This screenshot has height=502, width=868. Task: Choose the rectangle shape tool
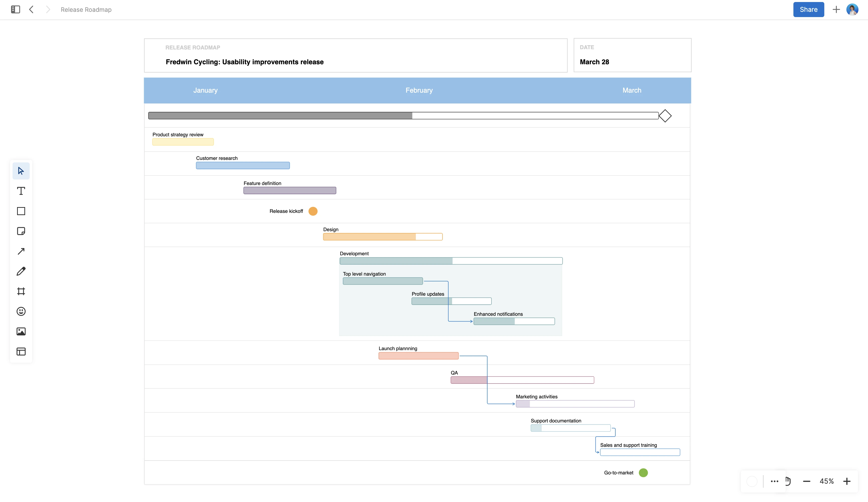pos(21,211)
